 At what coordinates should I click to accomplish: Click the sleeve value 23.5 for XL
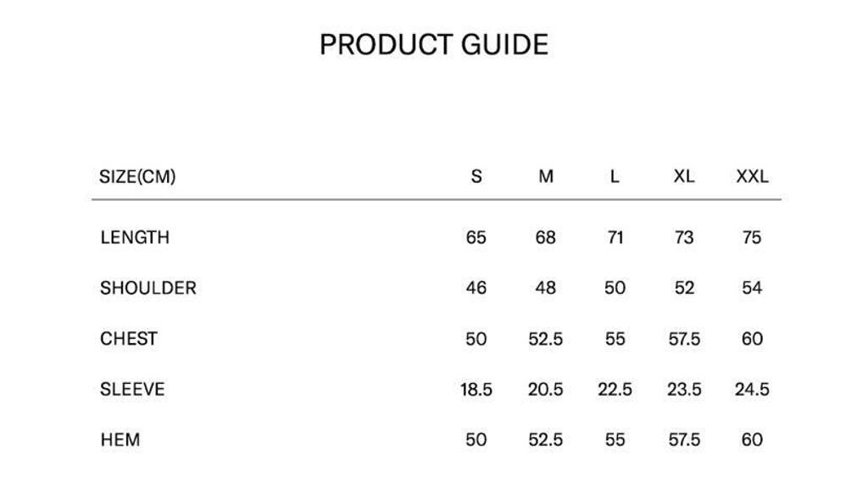pos(684,390)
